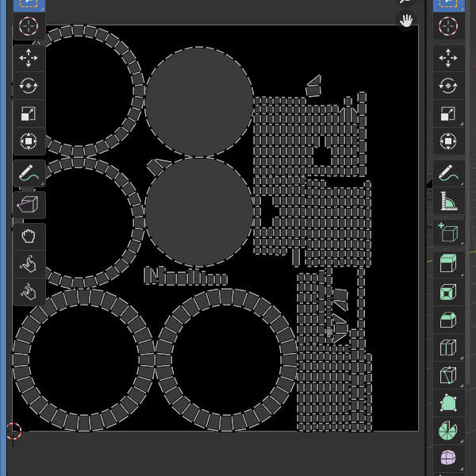Select the Cursor tool in UV editor toolbar

29,26
